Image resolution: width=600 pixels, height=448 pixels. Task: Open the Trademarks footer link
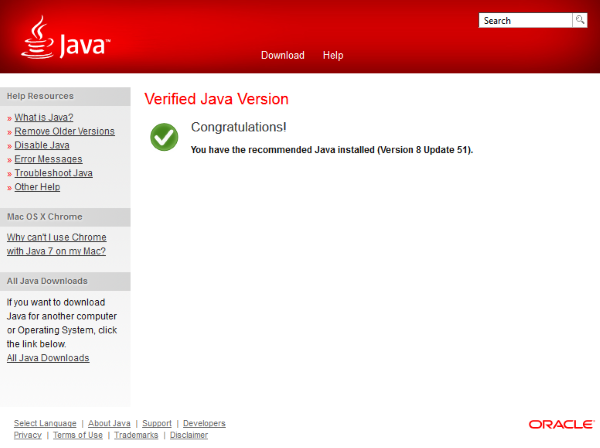[x=136, y=435]
